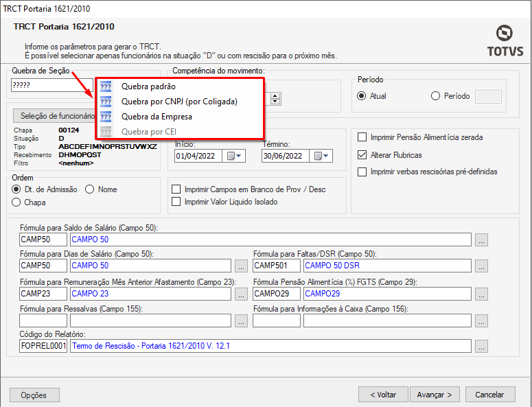Click CAMP23 code field

[43, 294]
